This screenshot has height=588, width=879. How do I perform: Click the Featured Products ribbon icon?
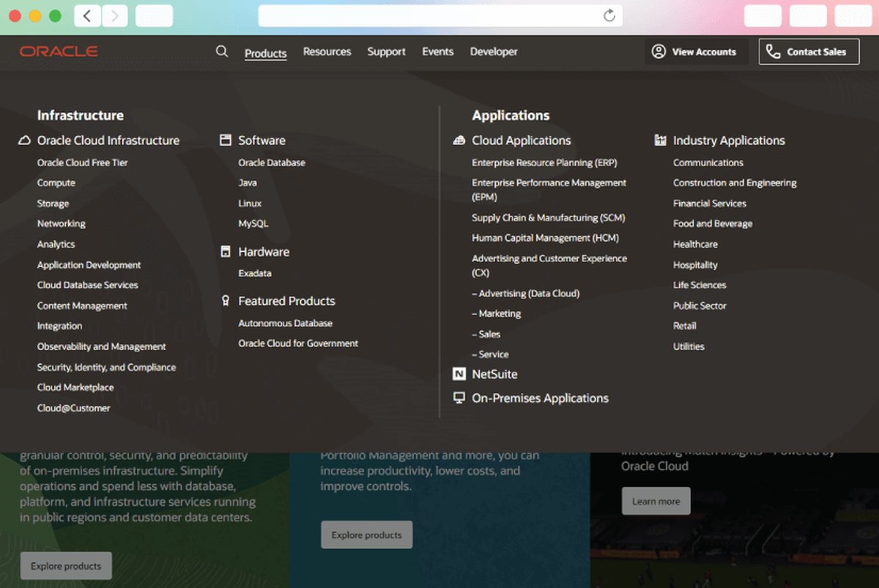pos(226,301)
